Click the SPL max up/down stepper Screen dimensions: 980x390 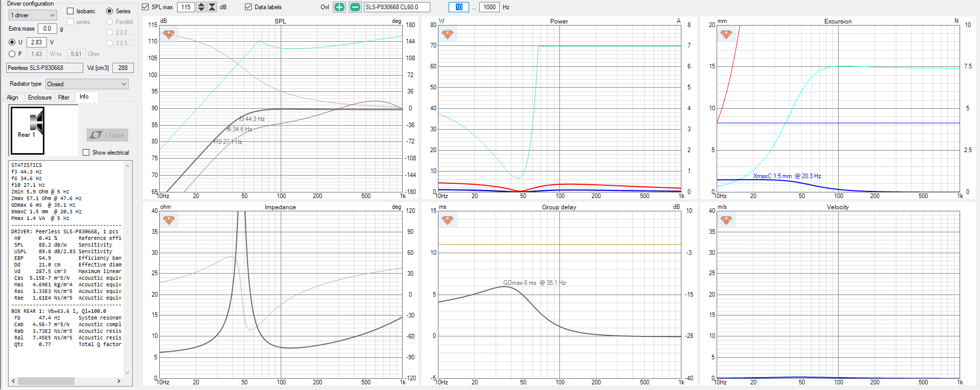pos(201,7)
